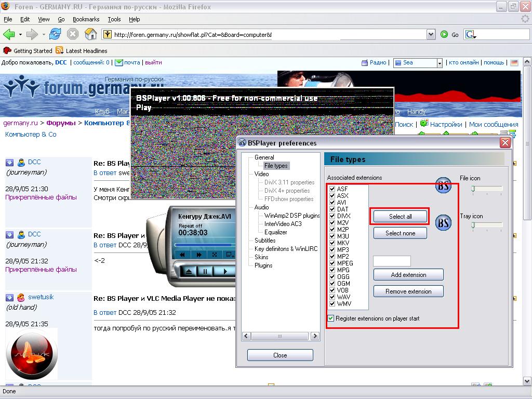Uncheck the OGG extension checkbox

point(332,277)
